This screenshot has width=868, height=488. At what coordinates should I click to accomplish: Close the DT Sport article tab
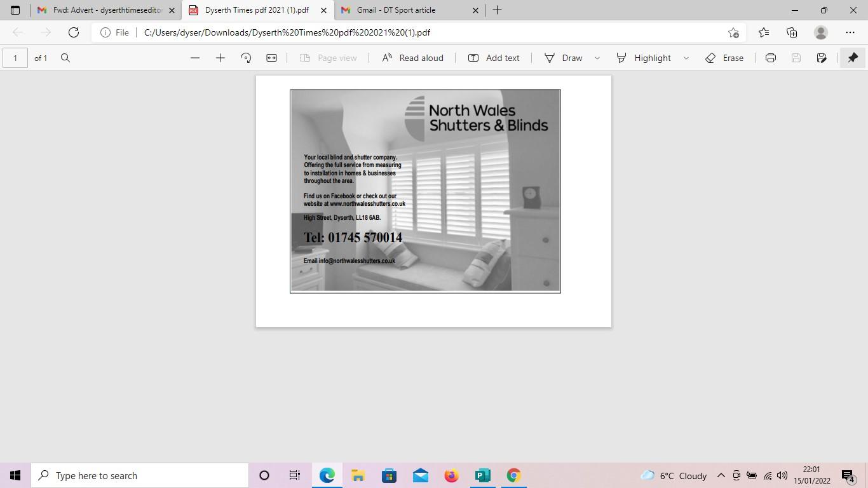[475, 10]
